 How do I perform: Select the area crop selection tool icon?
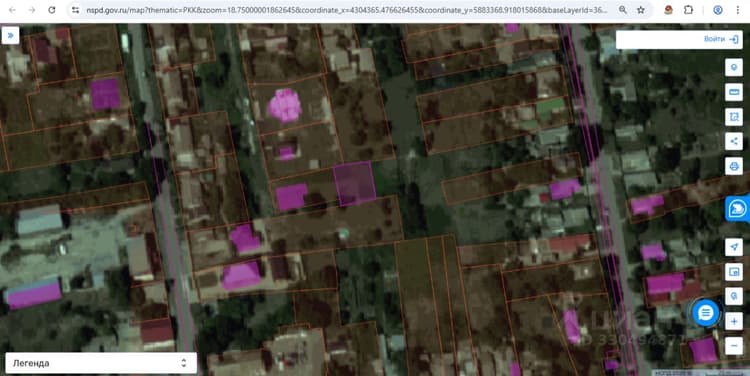(x=734, y=117)
